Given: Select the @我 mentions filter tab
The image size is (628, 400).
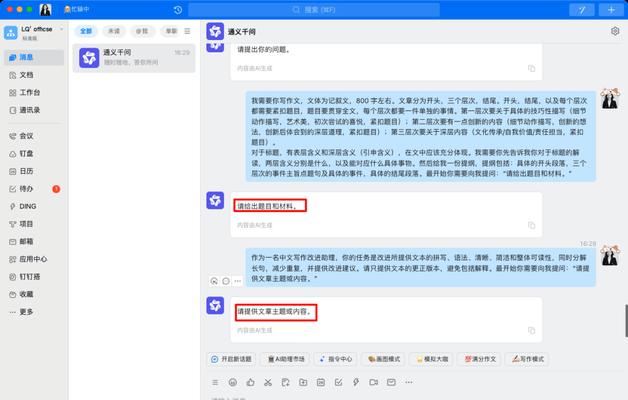Looking at the screenshot, I should 142,31.
